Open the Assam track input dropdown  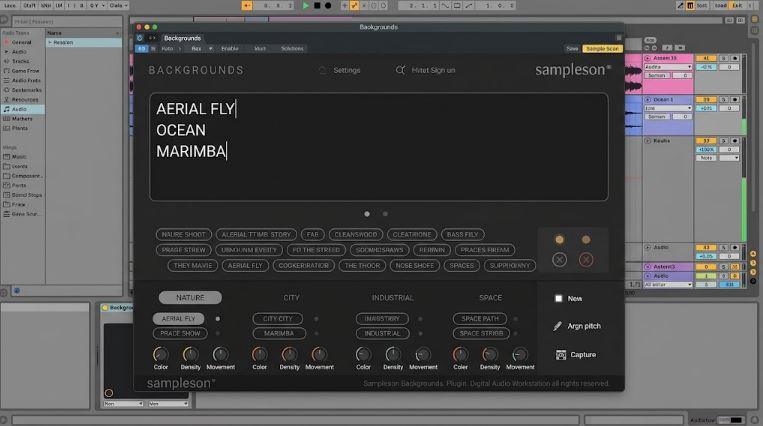[x=668, y=67]
